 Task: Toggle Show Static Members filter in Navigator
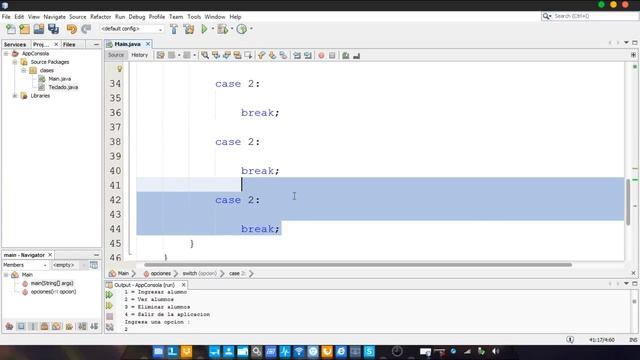point(33,326)
